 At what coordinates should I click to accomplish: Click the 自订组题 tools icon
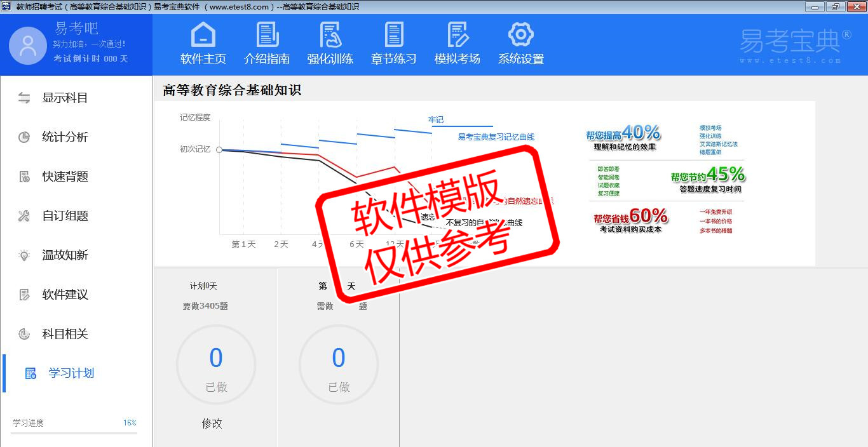tap(24, 216)
